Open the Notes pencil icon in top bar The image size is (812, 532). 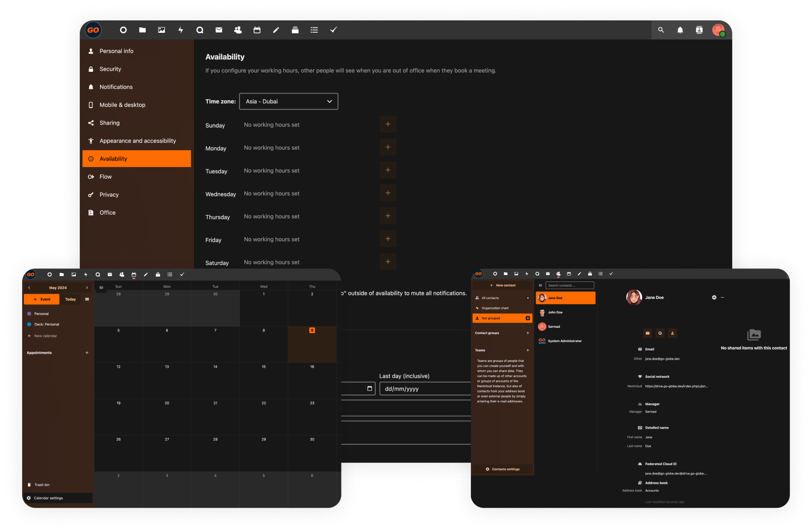(x=276, y=30)
